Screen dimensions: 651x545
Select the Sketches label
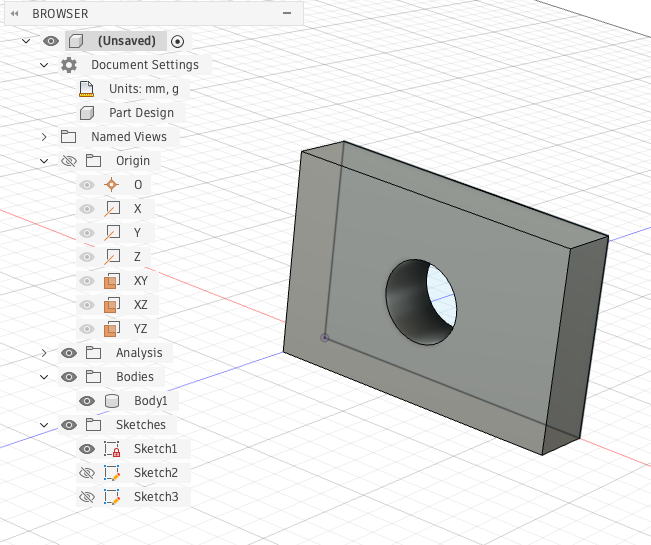141,425
